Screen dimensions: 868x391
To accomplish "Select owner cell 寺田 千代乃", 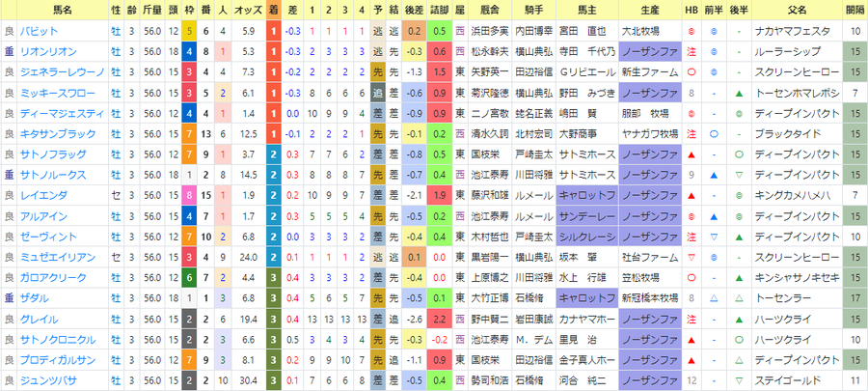I will (586, 52).
